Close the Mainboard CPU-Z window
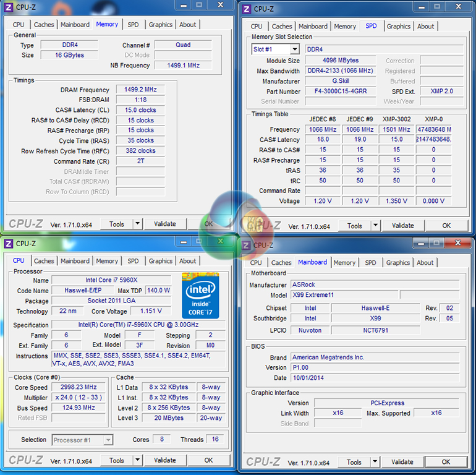Image resolution: width=476 pixels, height=475 pixels. (x=458, y=242)
